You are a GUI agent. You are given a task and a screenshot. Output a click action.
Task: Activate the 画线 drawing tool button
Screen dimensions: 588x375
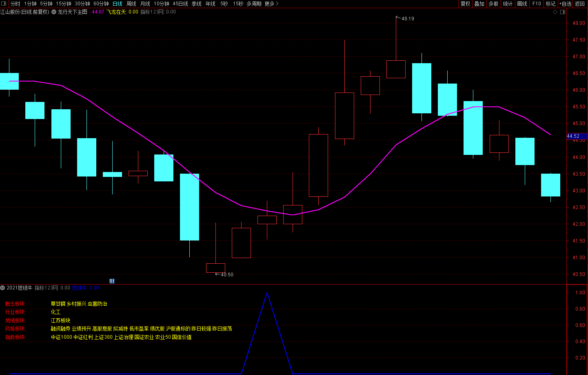[x=522, y=4]
